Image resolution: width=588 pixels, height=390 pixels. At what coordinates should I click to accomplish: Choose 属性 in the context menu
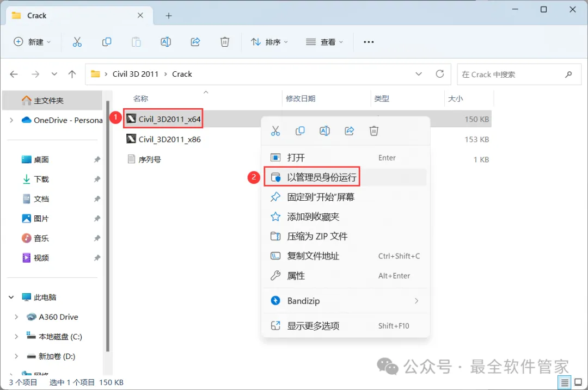click(x=345, y=276)
